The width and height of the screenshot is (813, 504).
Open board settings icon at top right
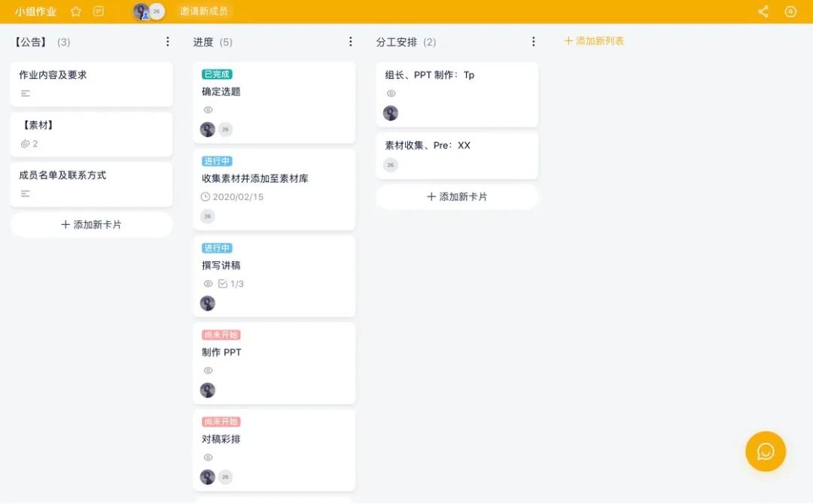790,12
